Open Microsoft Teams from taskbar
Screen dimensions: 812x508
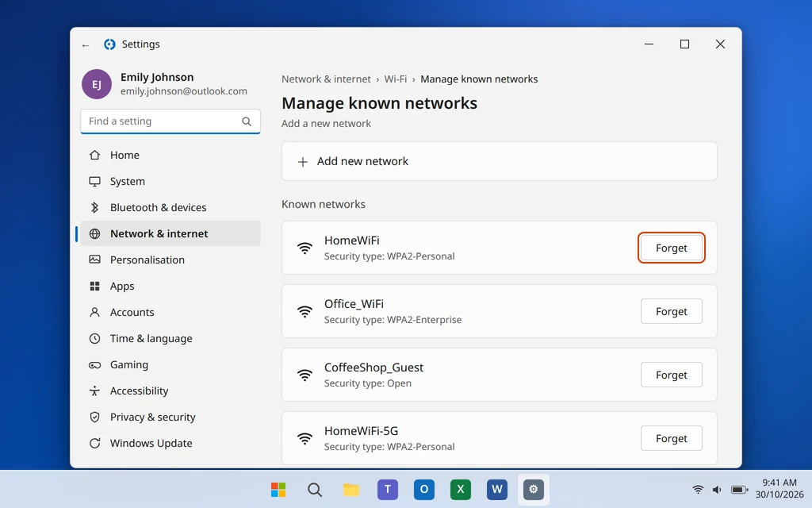click(x=387, y=489)
